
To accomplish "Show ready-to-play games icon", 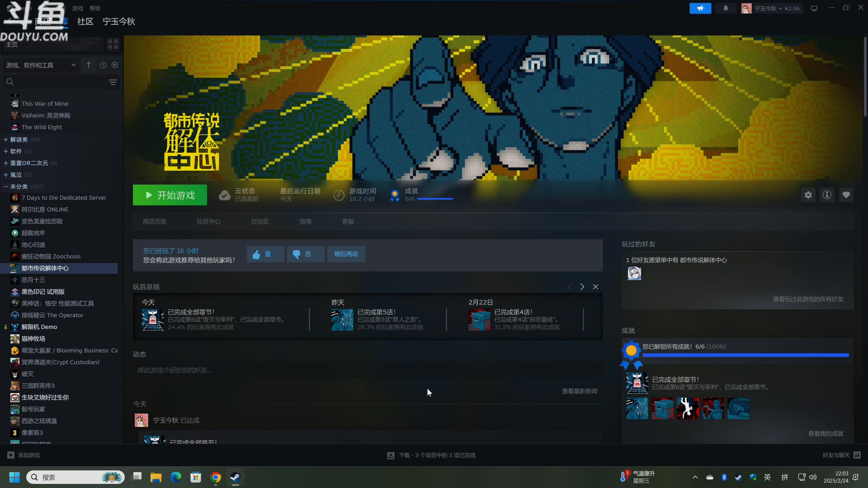I will pos(115,65).
